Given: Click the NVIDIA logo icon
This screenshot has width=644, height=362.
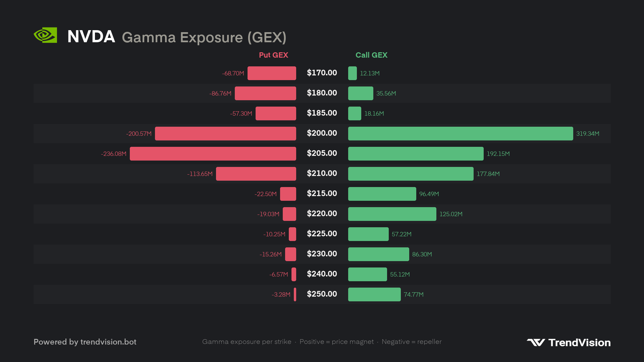Looking at the screenshot, I should coord(45,35).
